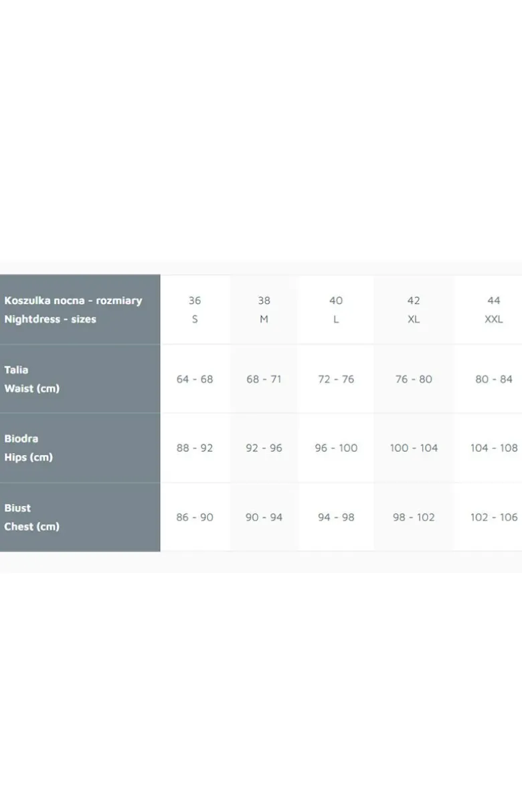The height and width of the screenshot is (812, 522).
Task: Click the 'Koszulka nocna - rozmiary' header text
Action: coord(73,301)
